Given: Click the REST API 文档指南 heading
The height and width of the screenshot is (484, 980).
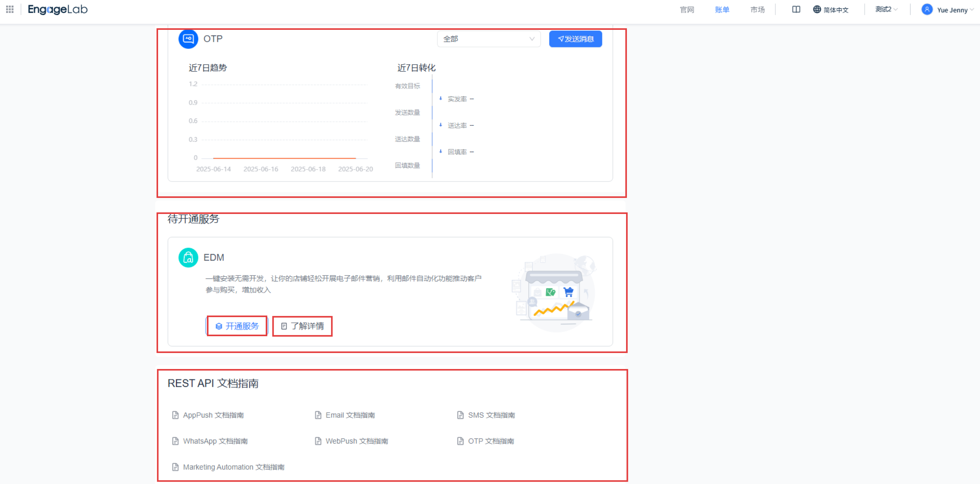Looking at the screenshot, I should point(213,383).
